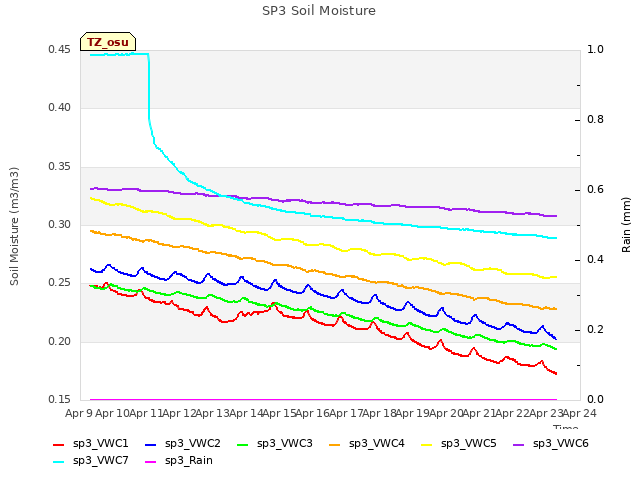Screen dimensions: 640x480
Task: Click the 0.15 left axis tick label
Action: pyautogui.click(x=60, y=399)
